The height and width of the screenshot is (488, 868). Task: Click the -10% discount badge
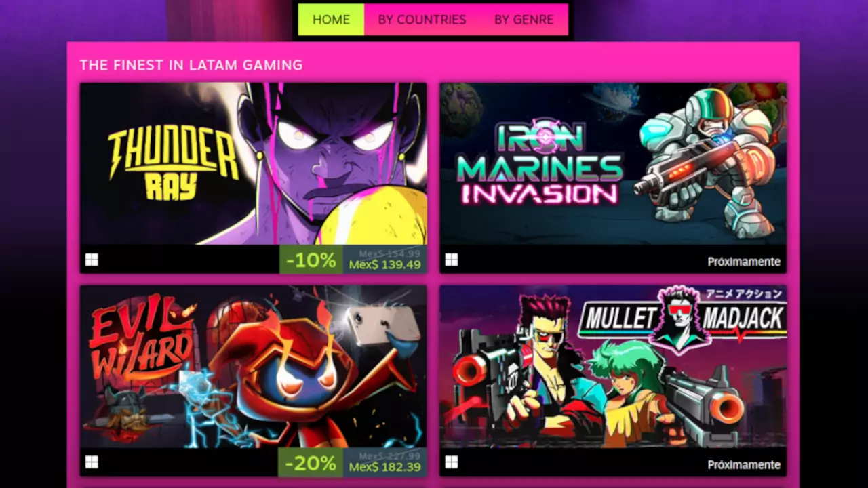tap(311, 260)
